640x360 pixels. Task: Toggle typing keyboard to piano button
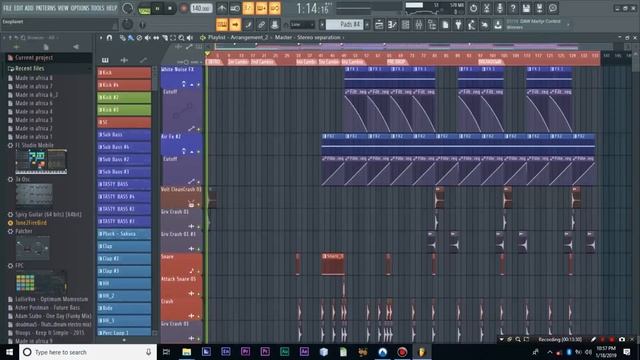pos(222,25)
